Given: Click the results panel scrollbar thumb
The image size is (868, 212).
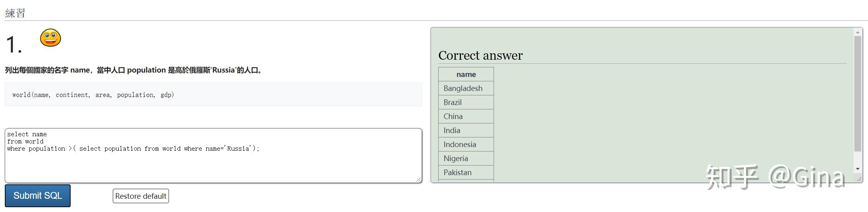Looking at the screenshot, I should tap(858, 94).
